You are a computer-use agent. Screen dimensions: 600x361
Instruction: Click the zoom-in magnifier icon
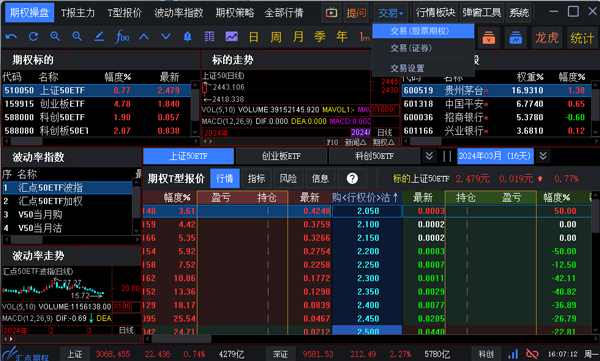(55, 37)
